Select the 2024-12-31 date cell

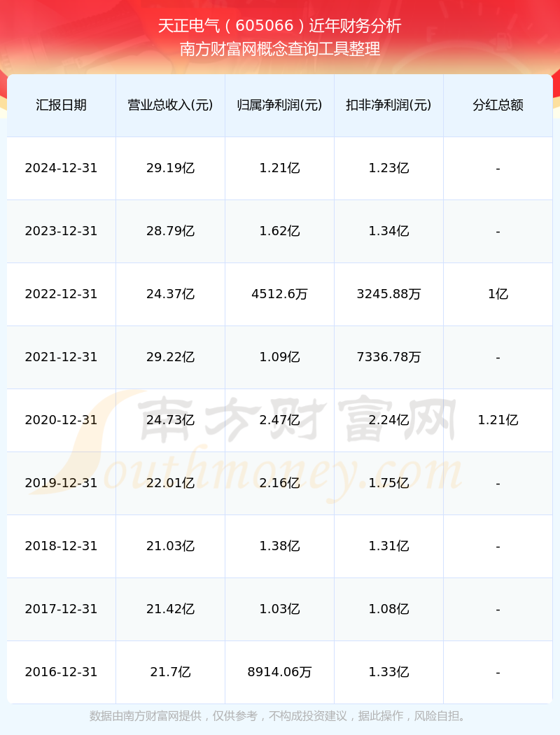coord(62,168)
